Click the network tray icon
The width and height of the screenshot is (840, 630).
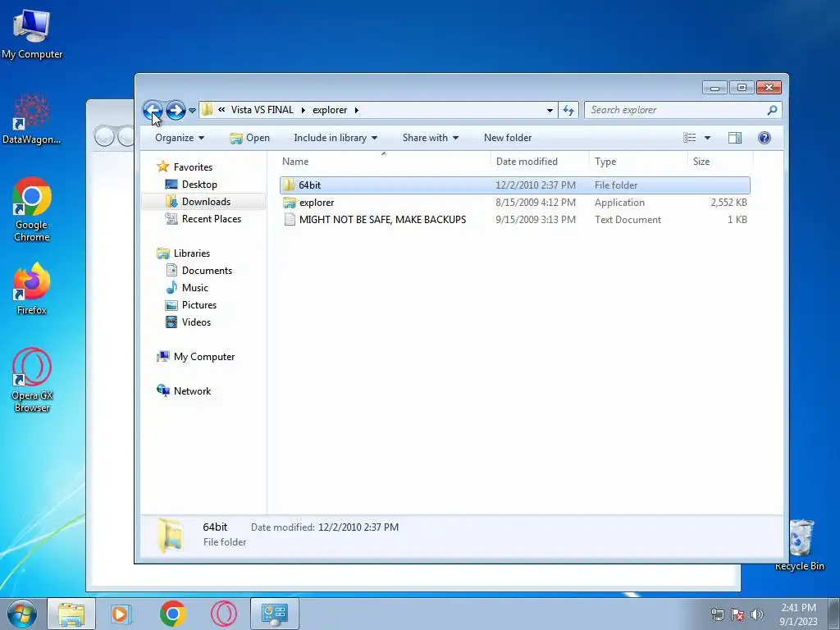point(717,614)
